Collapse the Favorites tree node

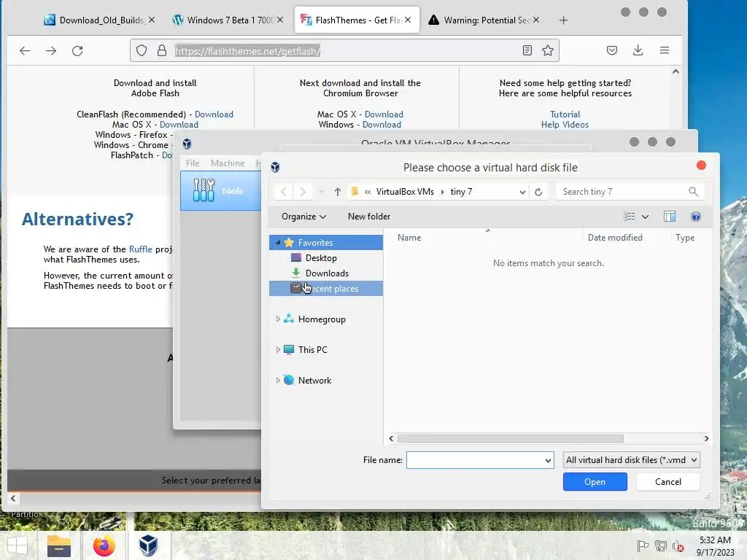pyautogui.click(x=278, y=242)
